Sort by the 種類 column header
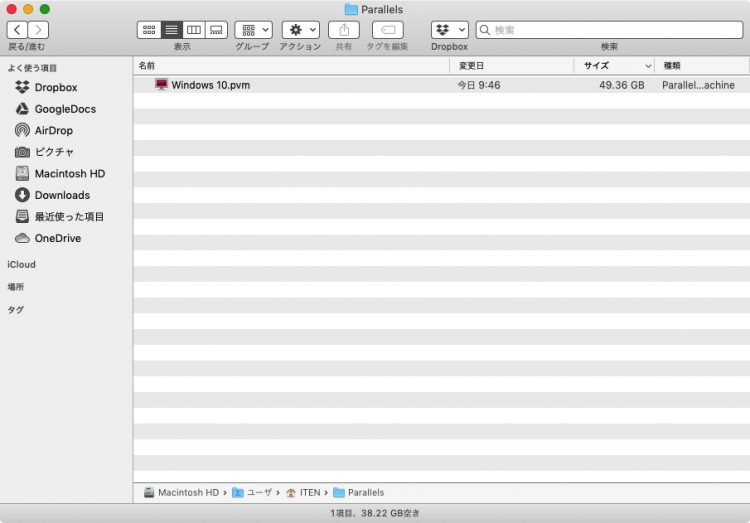 pyautogui.click(x=702, y=66)
